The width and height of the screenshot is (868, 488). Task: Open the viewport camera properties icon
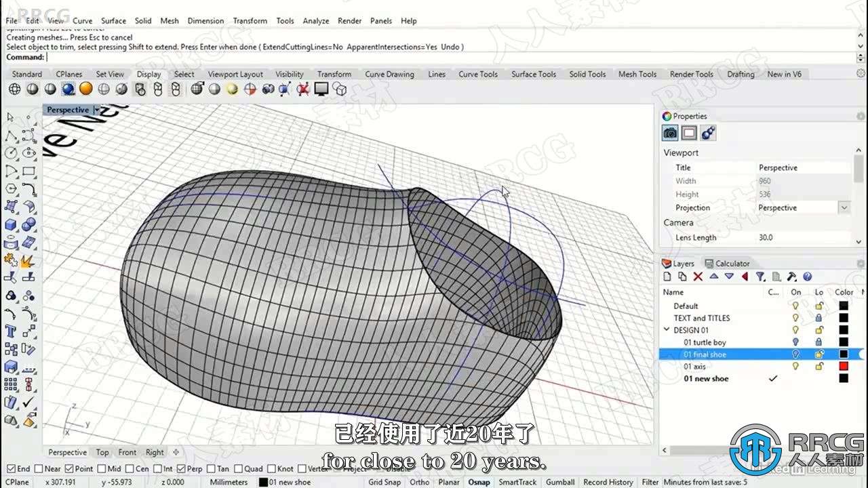coord(670,133)
